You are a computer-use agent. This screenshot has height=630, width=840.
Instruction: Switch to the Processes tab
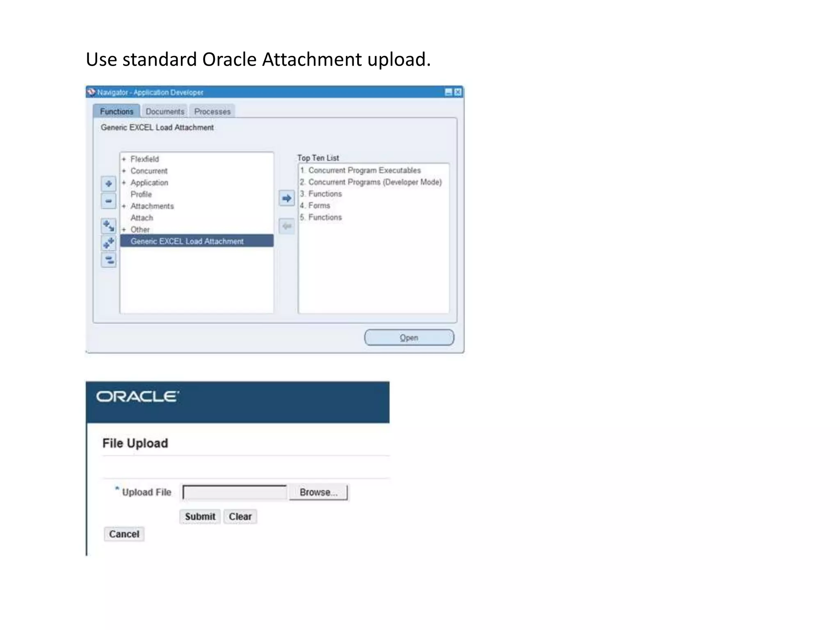tap(212, 112)
